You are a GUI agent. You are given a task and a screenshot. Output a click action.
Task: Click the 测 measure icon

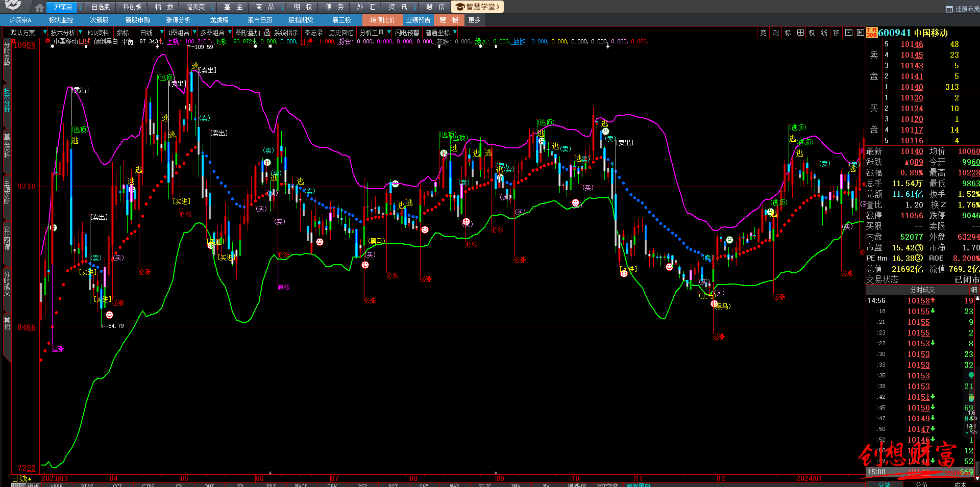point(775,33)
